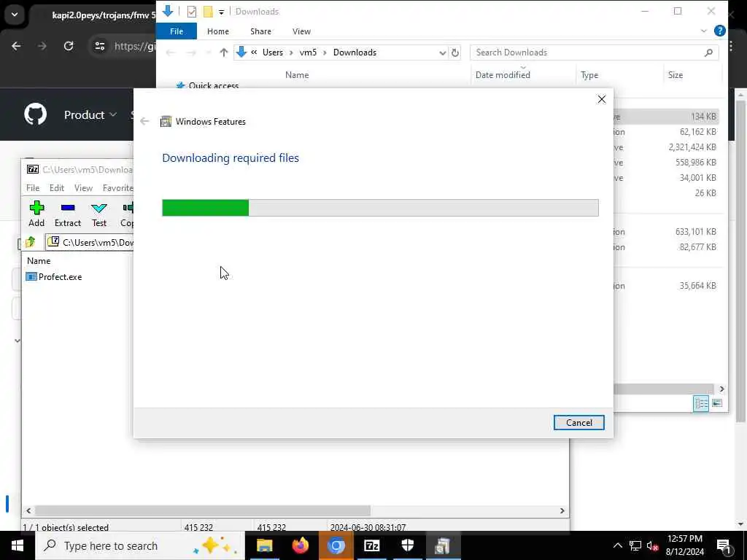
Task: Open Firefox from the taskbar
Action: pyautogui.click(x=300, y=545)
